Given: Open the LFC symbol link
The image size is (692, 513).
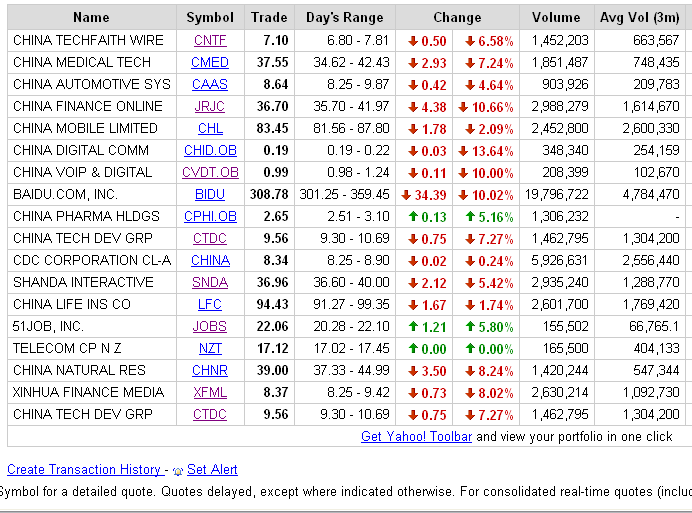Looking at the screenshot, I should 210,304.
